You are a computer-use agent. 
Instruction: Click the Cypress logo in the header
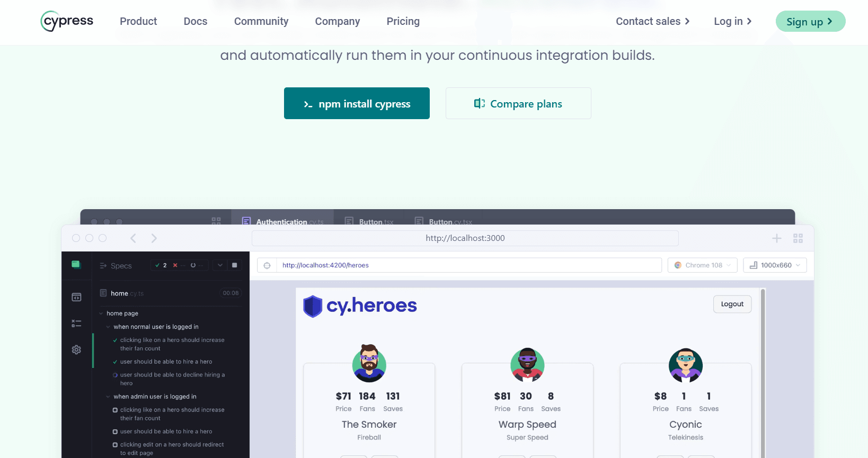(67, 21)
